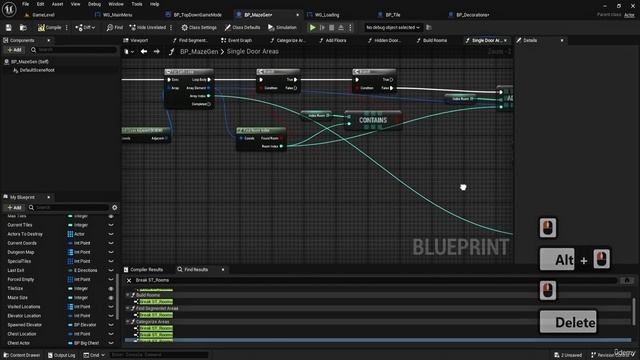Open the Compile options menu
Image resolution: width=640 pixels, height=360 pixels.
click(x=67, y=28)
